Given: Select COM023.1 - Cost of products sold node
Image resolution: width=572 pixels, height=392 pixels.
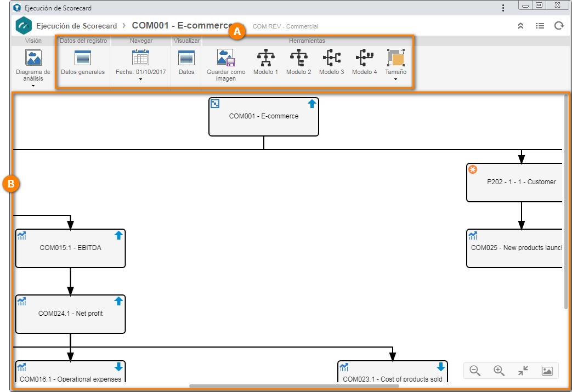Looking at the screenshot, I should [393, 371].
